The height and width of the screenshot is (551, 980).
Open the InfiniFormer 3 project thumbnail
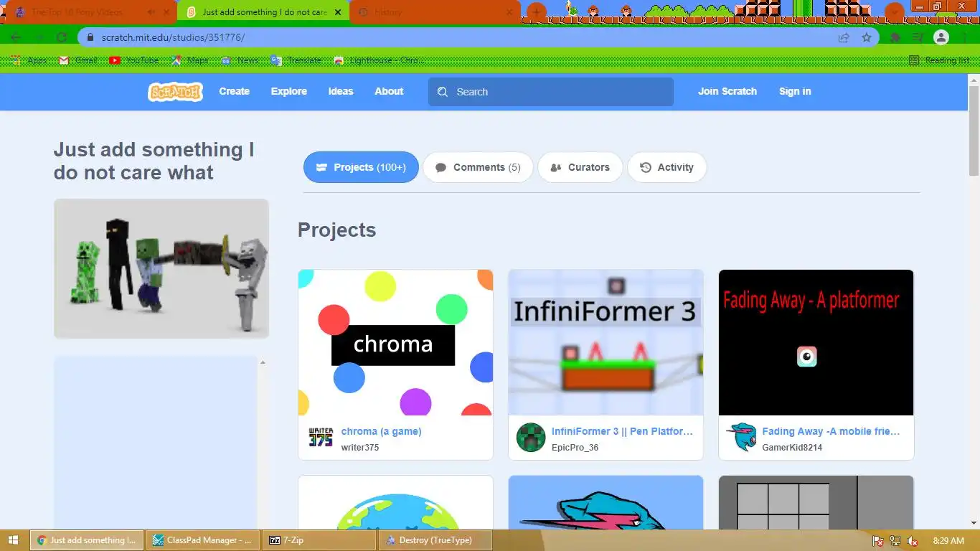(x=606, y=342)
